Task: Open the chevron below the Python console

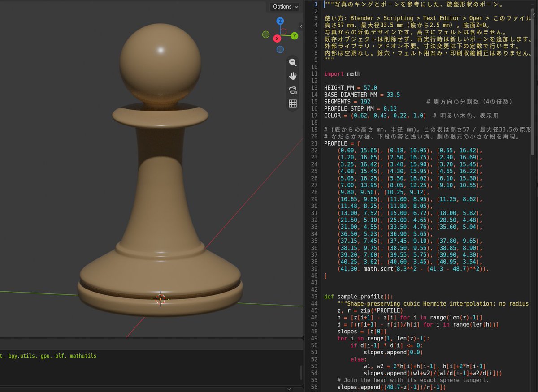Action: (290, 388)
